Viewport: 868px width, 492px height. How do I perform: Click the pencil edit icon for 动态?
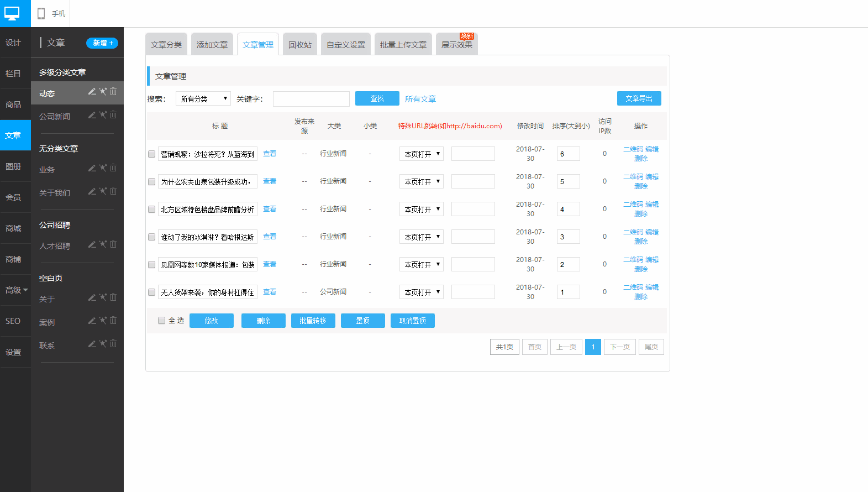(92, 91)
